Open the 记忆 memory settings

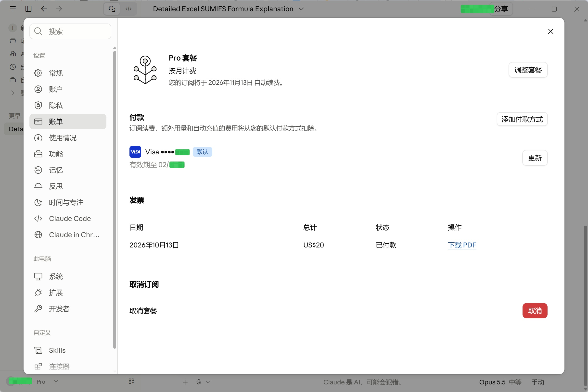(x=68, y=170)
